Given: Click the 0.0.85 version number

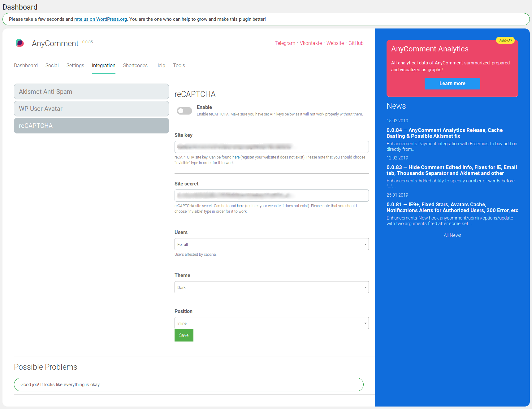Looking at the screenshot, I should (x=88, y=42).
